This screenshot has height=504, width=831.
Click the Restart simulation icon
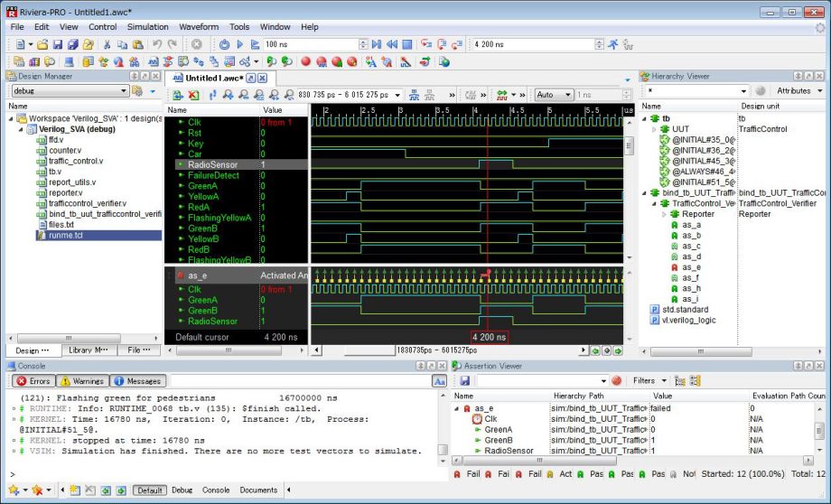(x=224, y=44)
